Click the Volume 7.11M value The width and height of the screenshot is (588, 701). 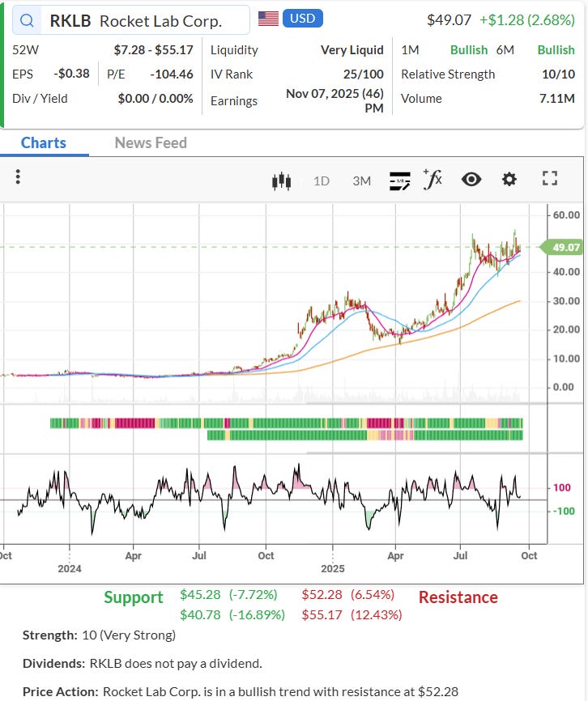[556, 99]
